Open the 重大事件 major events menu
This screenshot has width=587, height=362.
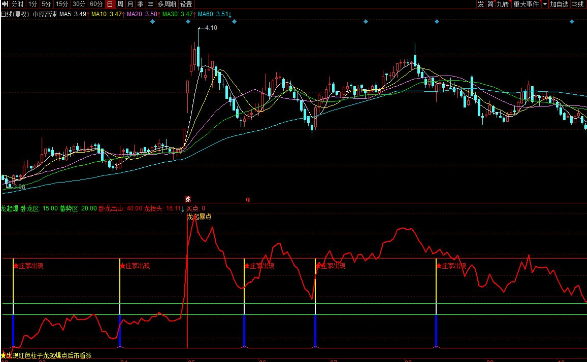coord(526,4)
